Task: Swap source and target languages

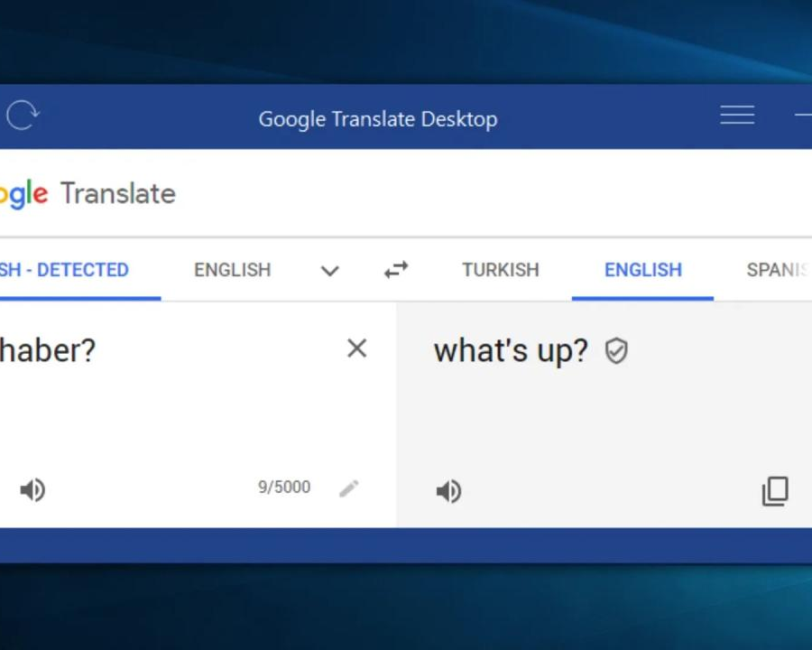Action: [396, 270]
